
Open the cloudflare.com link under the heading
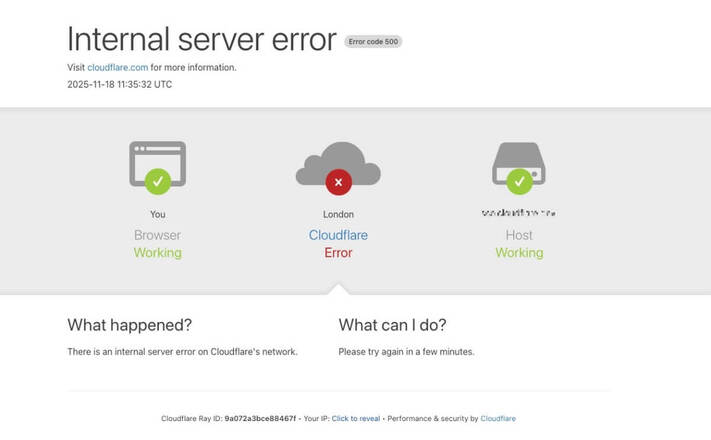[x=117, y=68]
